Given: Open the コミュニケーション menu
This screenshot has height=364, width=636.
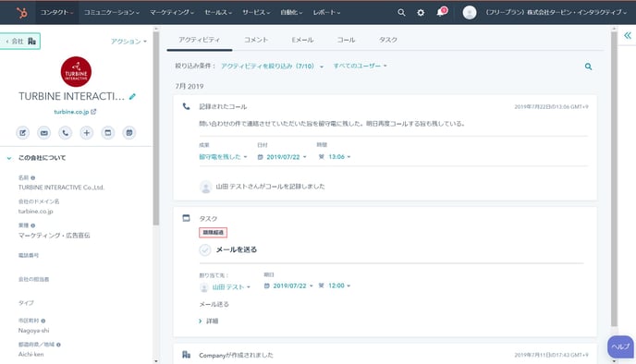Looking at the screenshot, I should [112, 13].
